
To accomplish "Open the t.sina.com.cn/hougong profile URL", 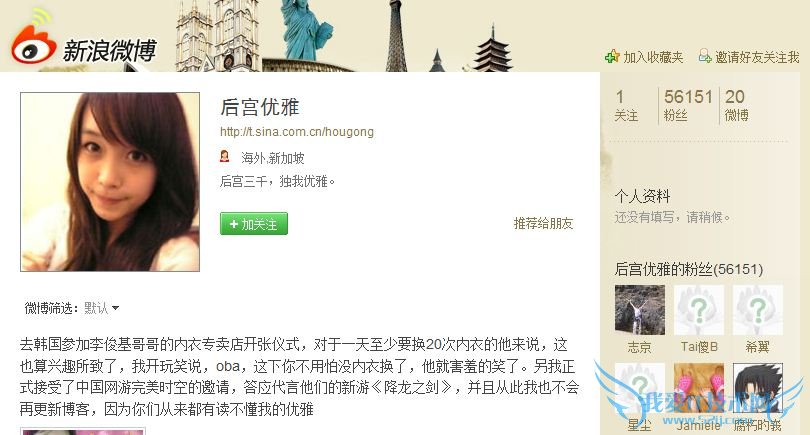I will 297,132.
